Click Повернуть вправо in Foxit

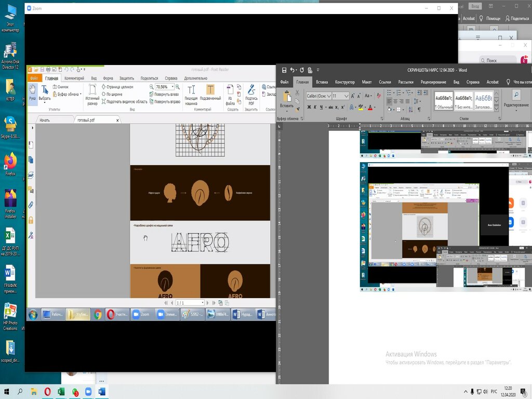click(165, 101)
